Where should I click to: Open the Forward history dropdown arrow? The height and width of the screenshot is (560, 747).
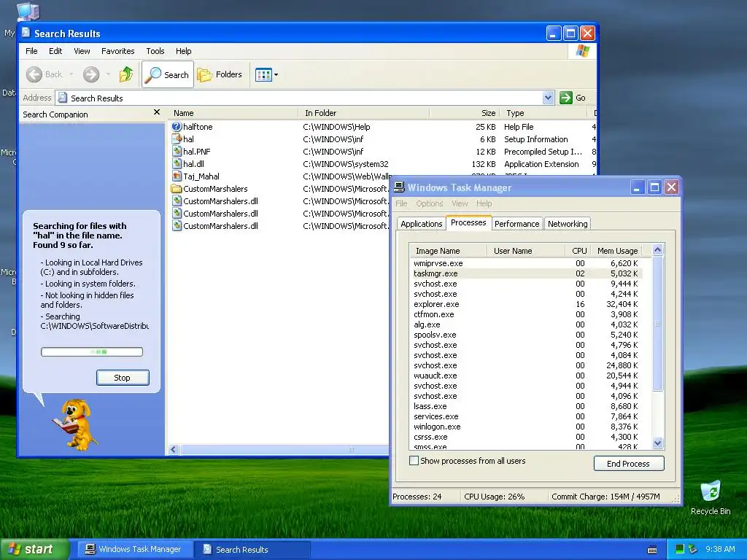pos(108,74)
